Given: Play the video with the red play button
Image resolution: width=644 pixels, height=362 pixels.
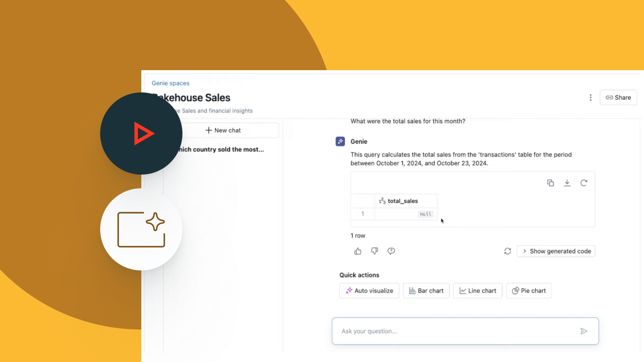Looking at the screenshot, I should (141, 134).
